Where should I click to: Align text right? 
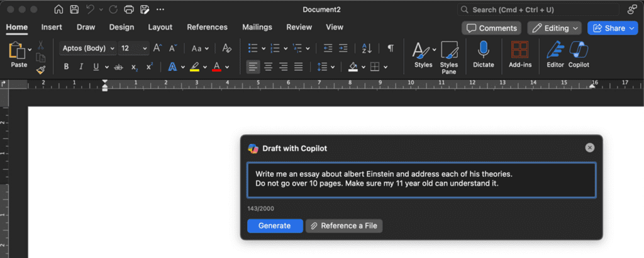click(x=284, y=67)
